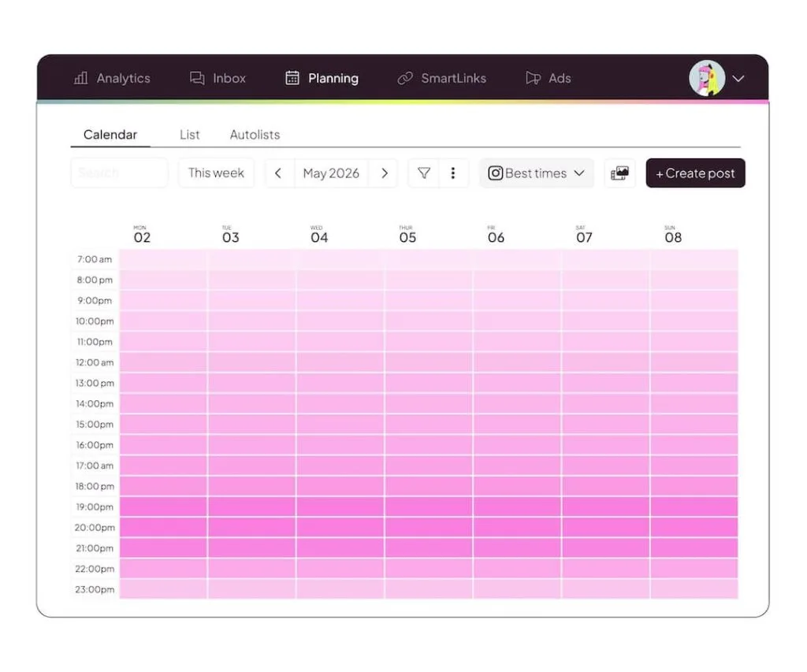
Task: Switch to the List tab
Action: (189, 135)
